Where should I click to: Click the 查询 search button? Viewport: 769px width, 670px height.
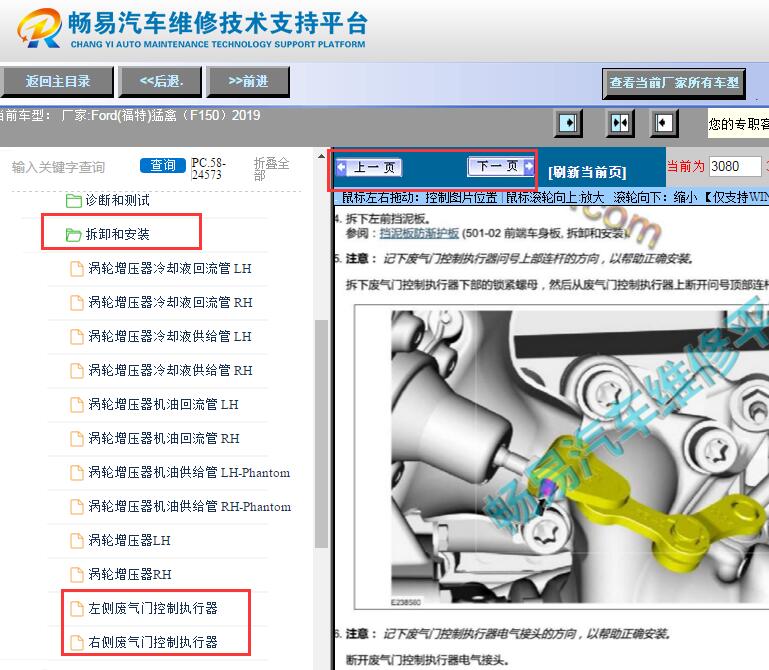click(x=163, y=165)
